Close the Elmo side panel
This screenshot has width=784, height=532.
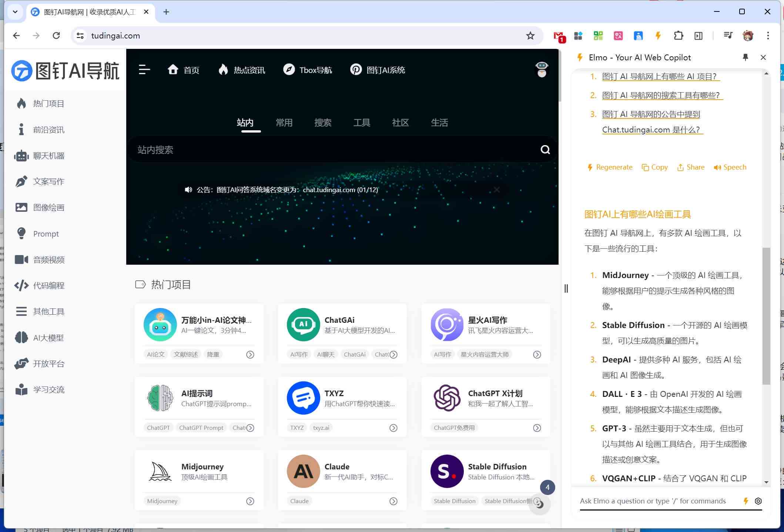[x=763, y=57]
